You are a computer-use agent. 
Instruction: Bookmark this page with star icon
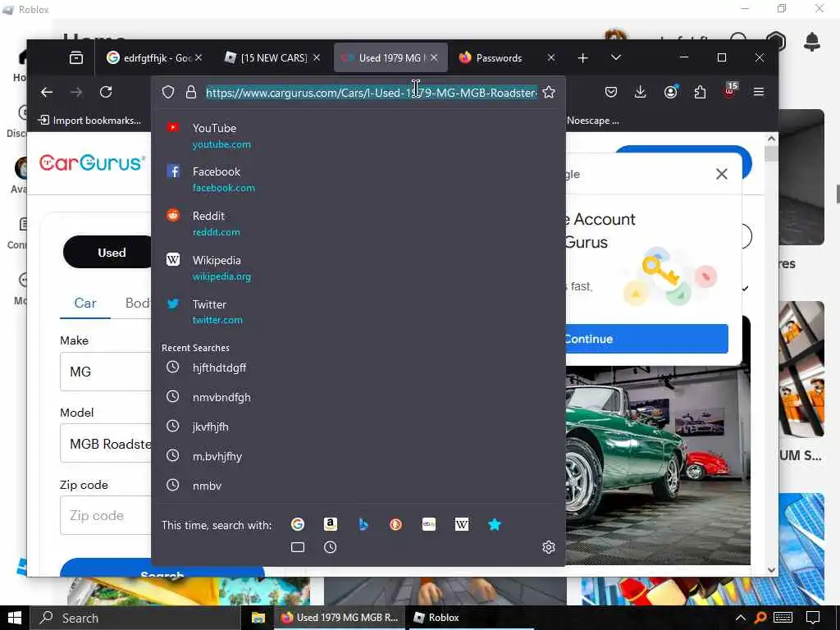tap(549, 92)
